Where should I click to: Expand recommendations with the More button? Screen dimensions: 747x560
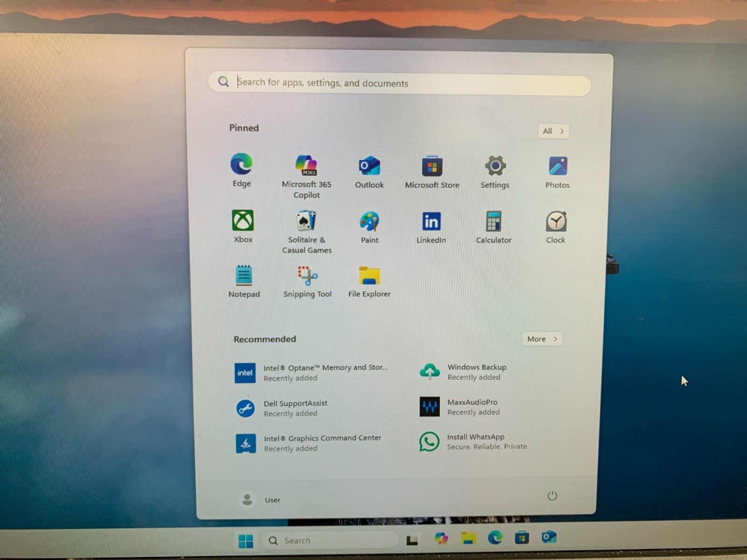click(x=543, y=339)
